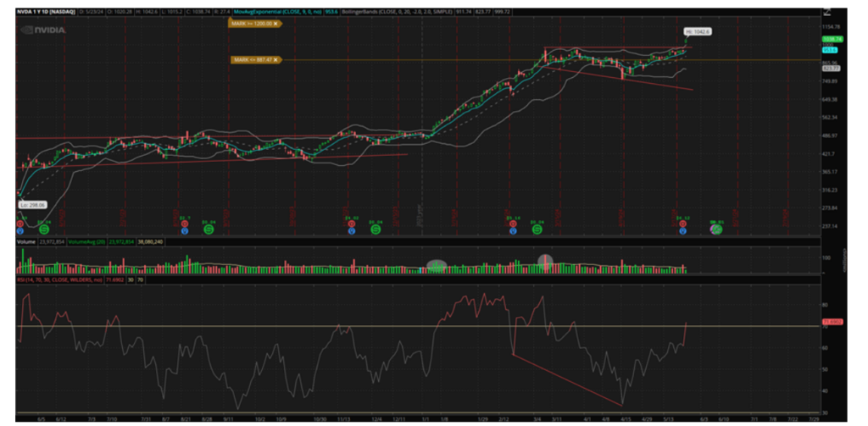Remove the MARK >= 1200.00 alert via X
This screenshot has width=868, height=426.
coord(275,24)
